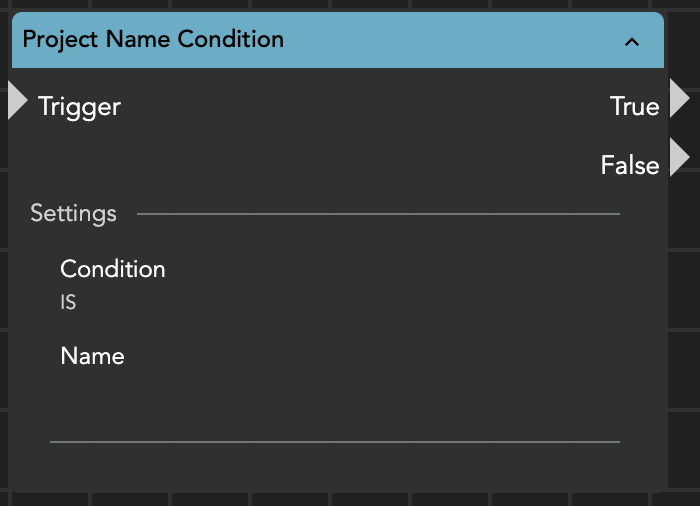Click the underline beneath the Name field
This screenshot has height=506, width=700.
pyautogui.click(x=334, y=440)
